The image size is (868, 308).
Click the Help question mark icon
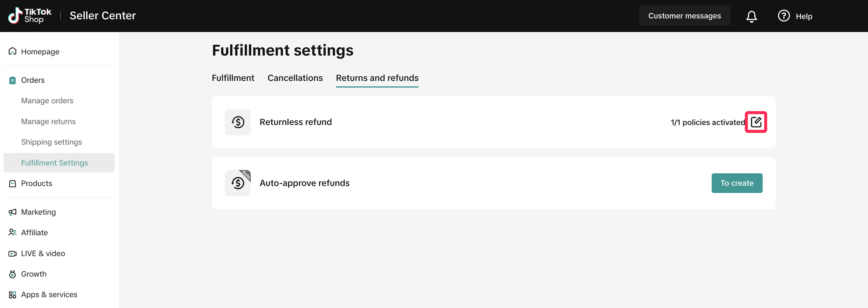tap(783, 16)
